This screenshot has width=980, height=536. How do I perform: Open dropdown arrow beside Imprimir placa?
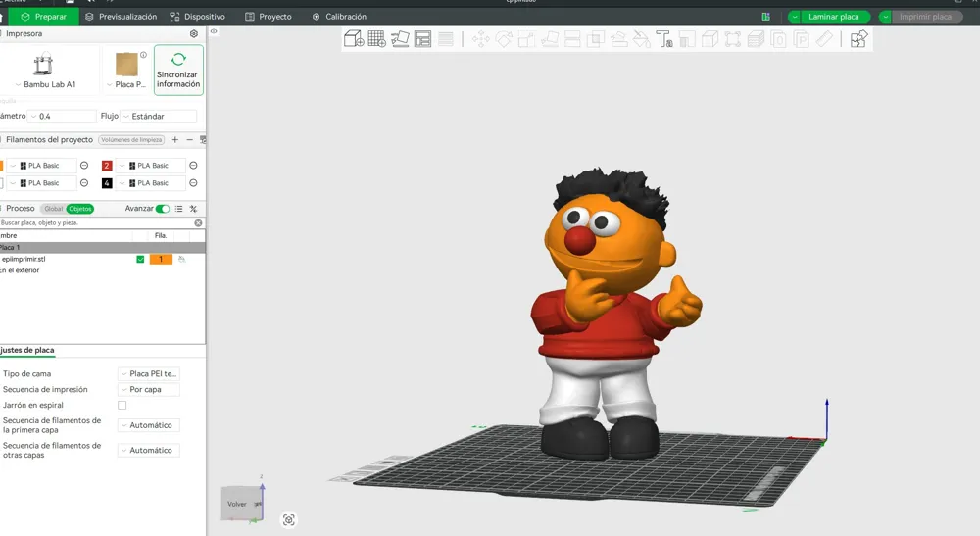click(886, 17)
